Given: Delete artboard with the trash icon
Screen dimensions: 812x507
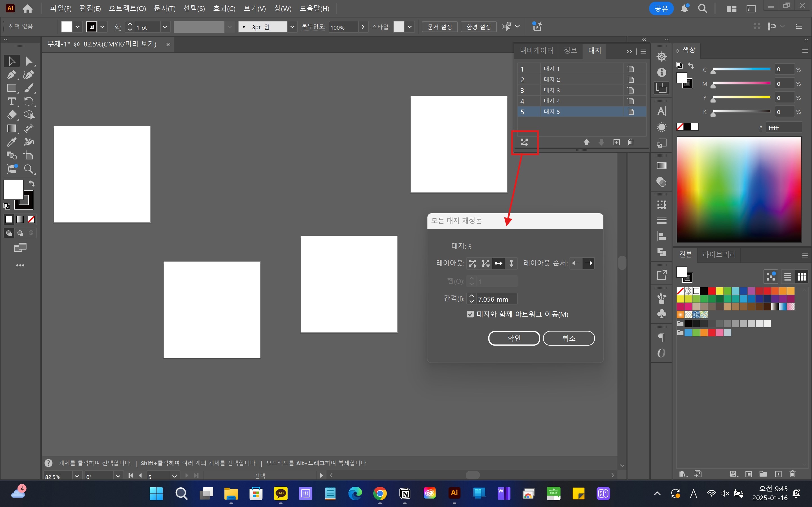Looking at the screenshot, I should click(630, 142).
